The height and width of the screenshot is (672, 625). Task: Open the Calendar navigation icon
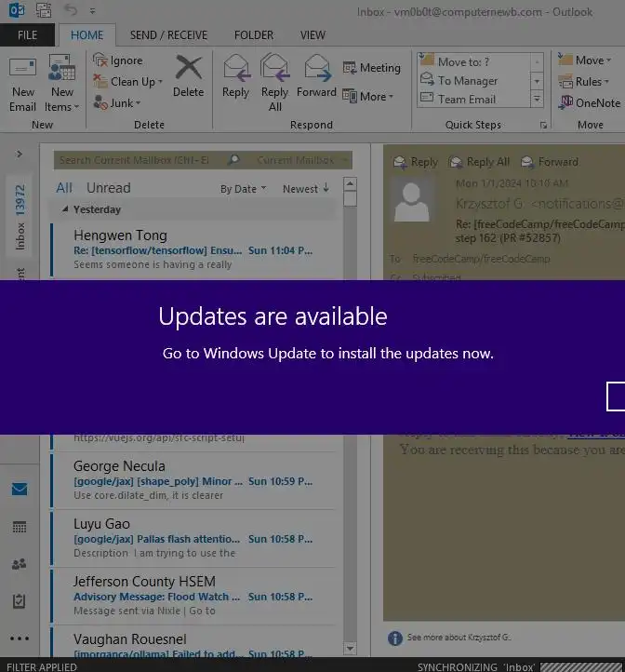coord(20,527)
